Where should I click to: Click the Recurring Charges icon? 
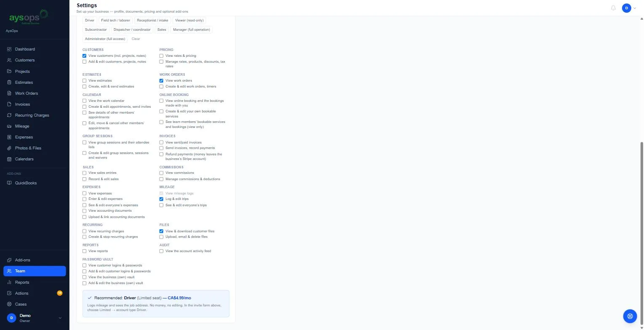(x=9, y=115)
